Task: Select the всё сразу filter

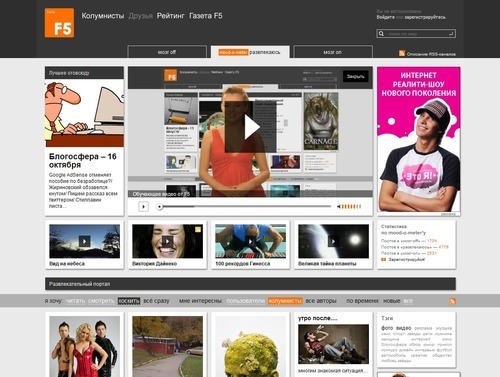Action: [x=156, y=301]
